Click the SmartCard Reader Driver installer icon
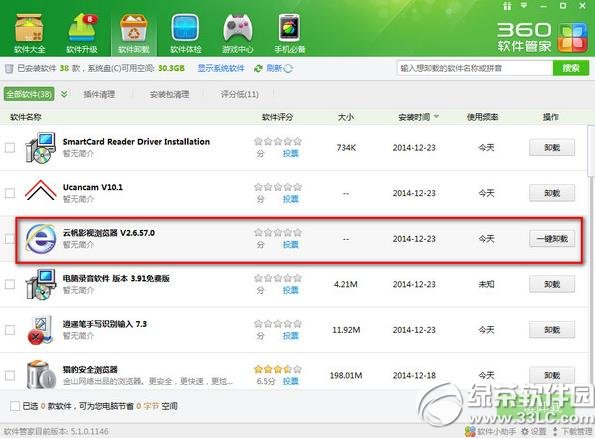Image resolution: width=595 pixels, height=438 pixels. click(40, 148)
